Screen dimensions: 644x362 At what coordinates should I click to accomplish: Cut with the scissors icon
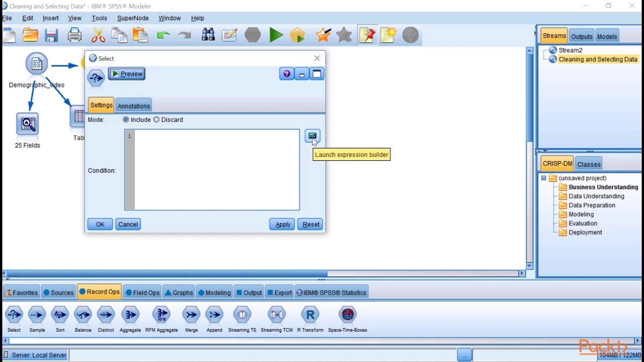(x=98, y=35)
